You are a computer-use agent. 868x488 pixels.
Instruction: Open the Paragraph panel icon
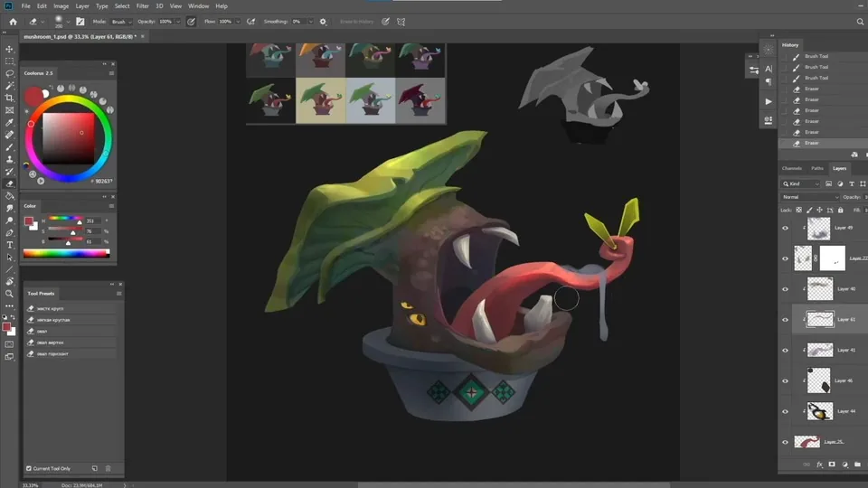(x=769, y=82)
